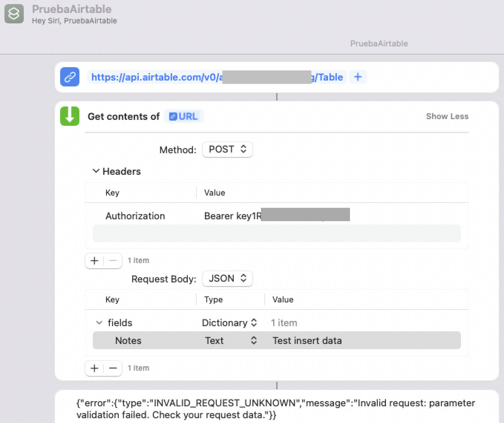Click the URL variable token

click(x=184, y=117)
